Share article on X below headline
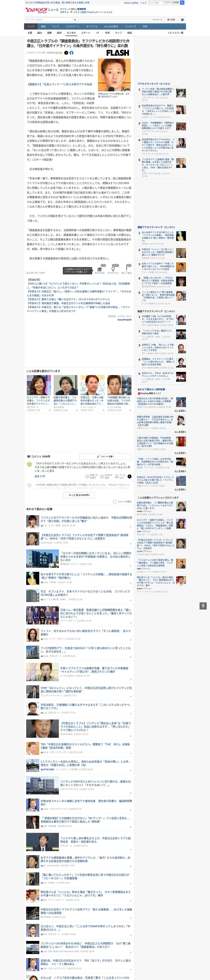The width and height of the screenshot is (210, 980). coord(66,53)
